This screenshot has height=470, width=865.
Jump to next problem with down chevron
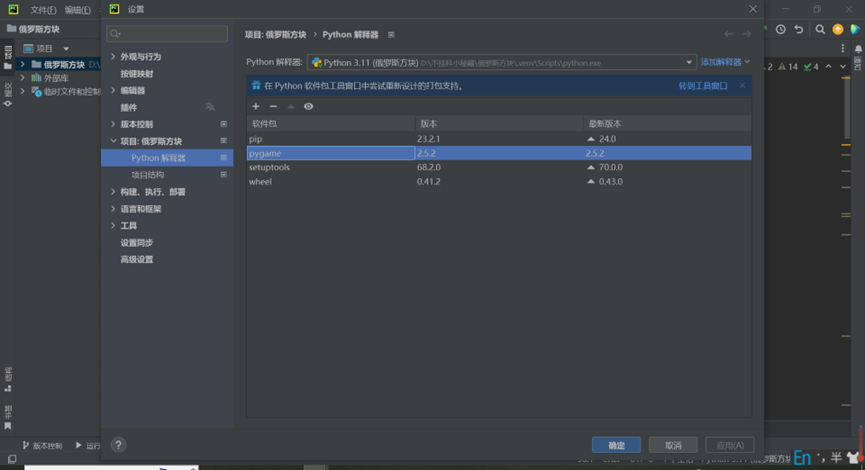pos(843,67)
